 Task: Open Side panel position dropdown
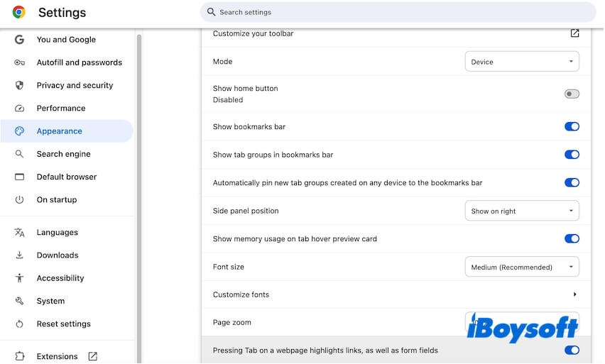[x=522, y=211]
